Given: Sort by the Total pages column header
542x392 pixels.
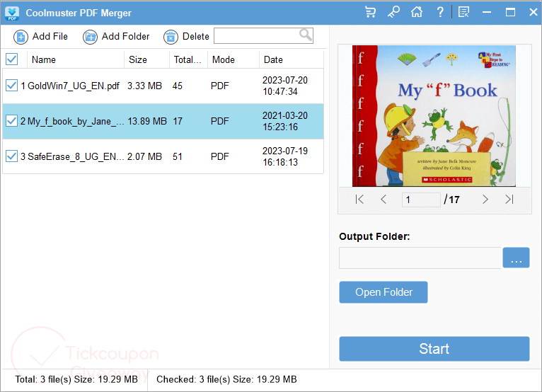Looking at the screenshot, I should [188, 60].
